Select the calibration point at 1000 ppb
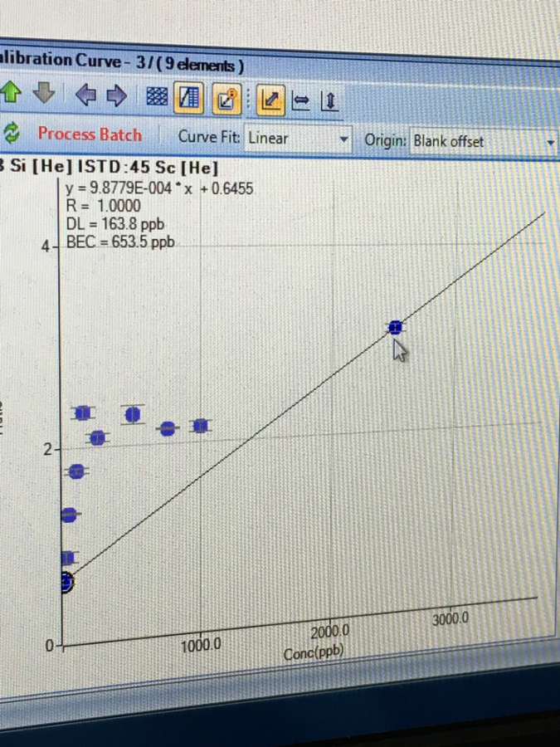Screen dimensions: 560x747 pos(201,426)
